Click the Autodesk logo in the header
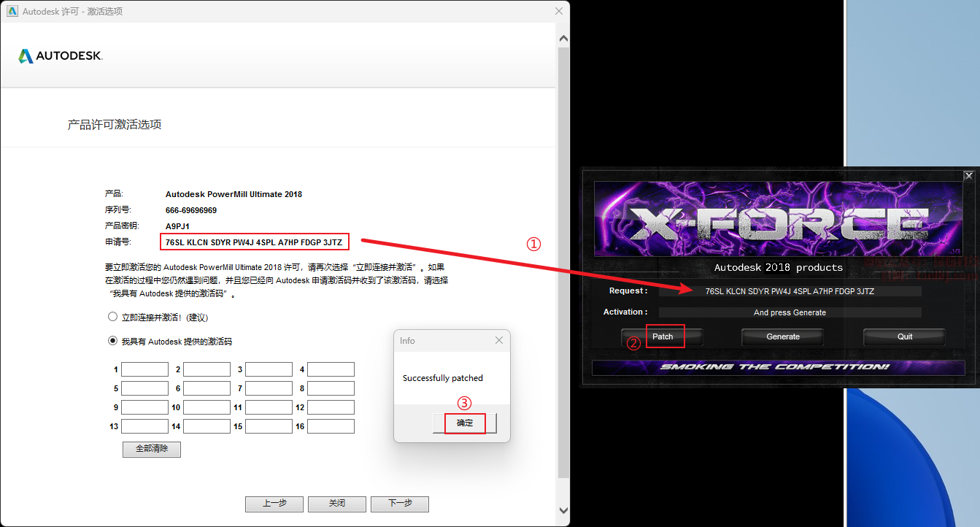The width and height of the screenshot is (980, 527). pos(61,56)
